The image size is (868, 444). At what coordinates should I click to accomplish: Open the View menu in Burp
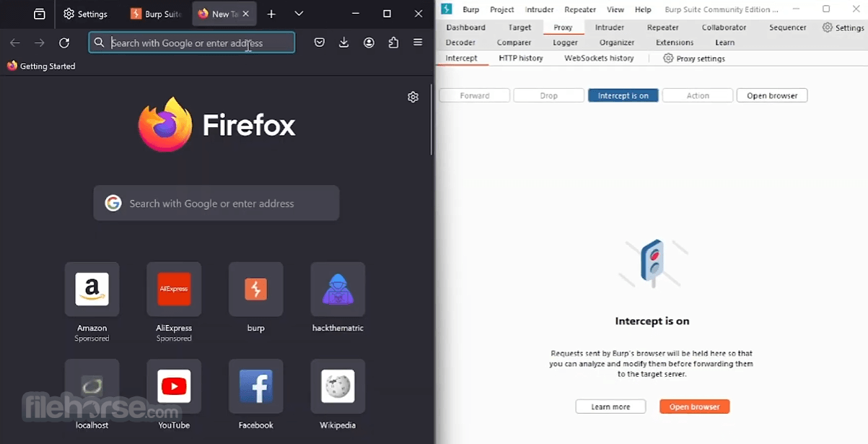coord(615,9)
